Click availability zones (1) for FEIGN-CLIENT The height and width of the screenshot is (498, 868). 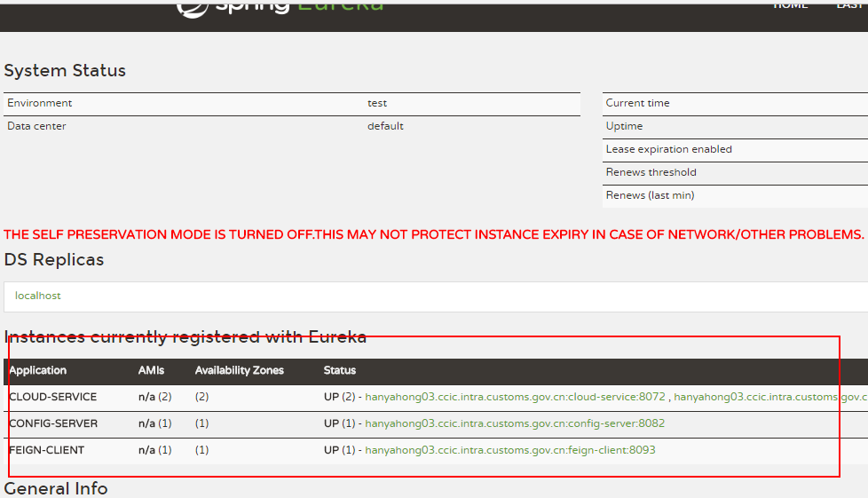coord(201,450)
